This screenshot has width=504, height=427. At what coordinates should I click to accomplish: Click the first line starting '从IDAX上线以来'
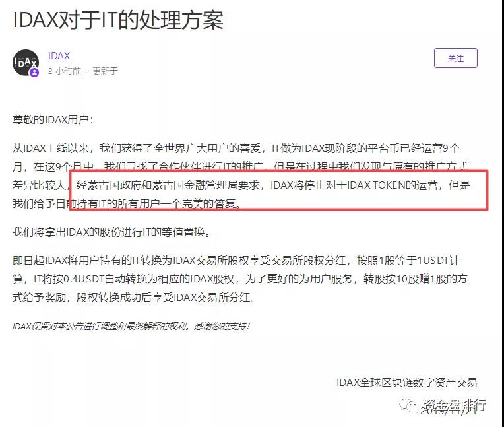[236, 148]
